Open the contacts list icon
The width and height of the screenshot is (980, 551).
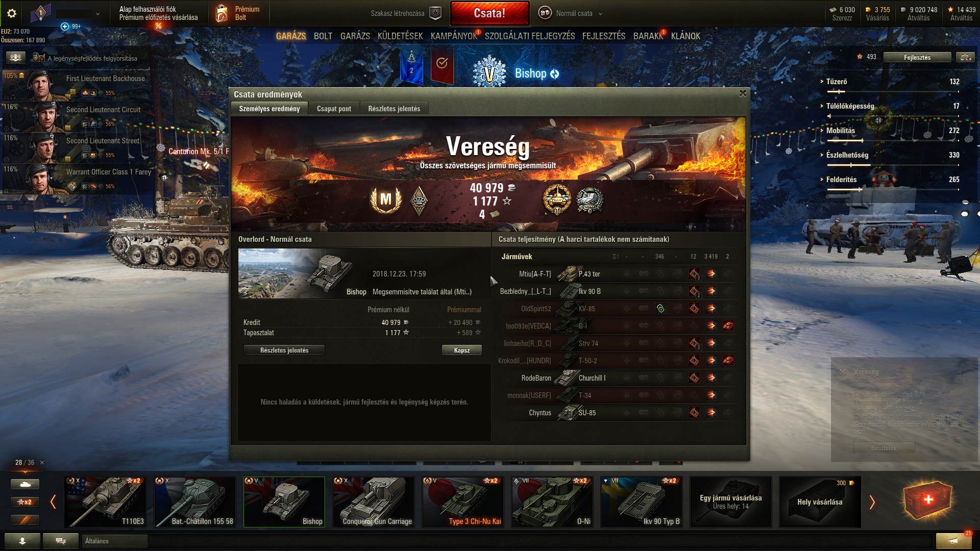pyautogui.click(x=22, y=541)
